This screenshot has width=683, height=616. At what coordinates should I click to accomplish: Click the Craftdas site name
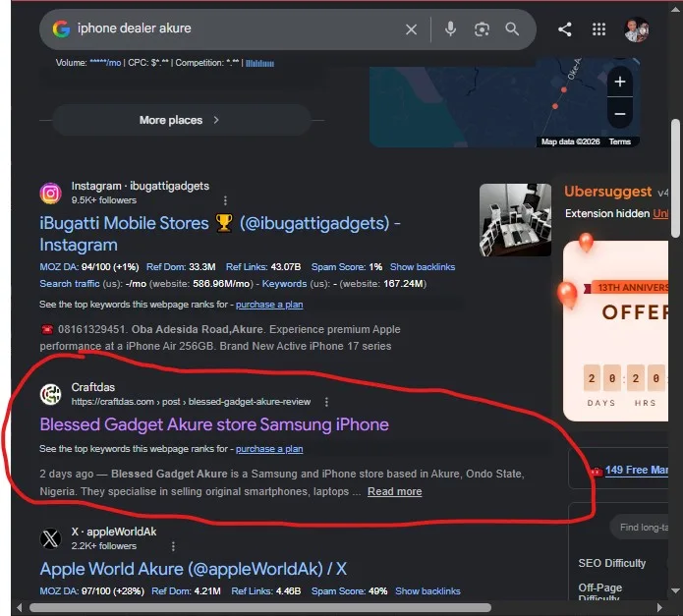93,387
